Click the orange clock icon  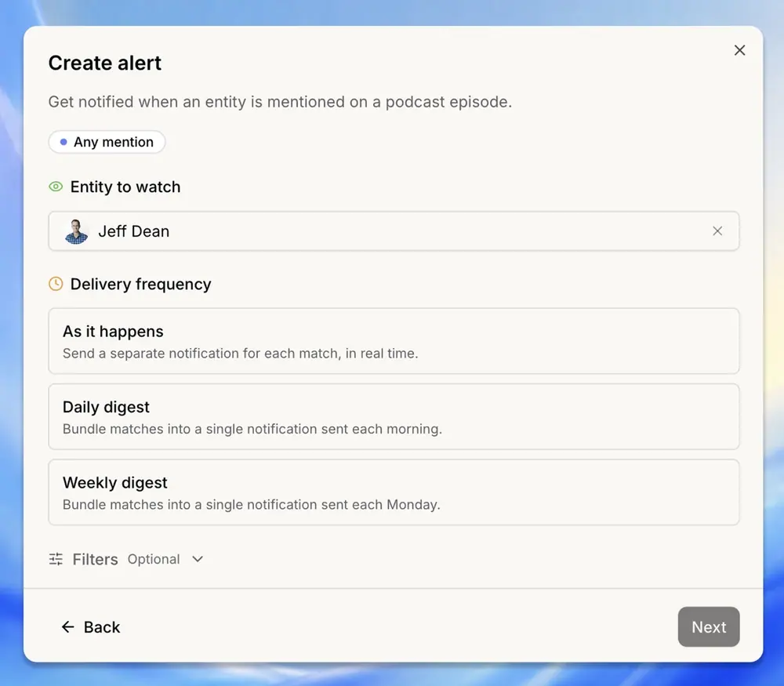pos(56,284)
